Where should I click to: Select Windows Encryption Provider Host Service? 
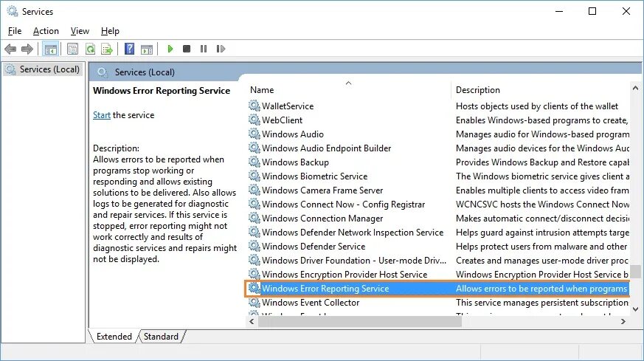(438, 274)
